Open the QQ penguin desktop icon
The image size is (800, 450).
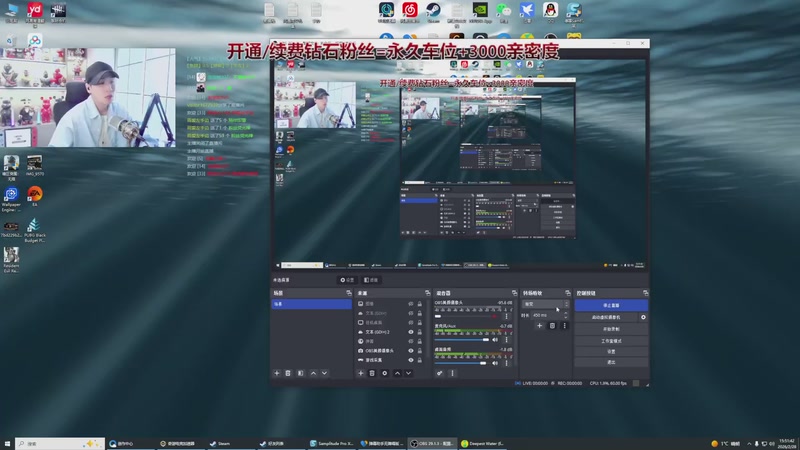[551, 12]
